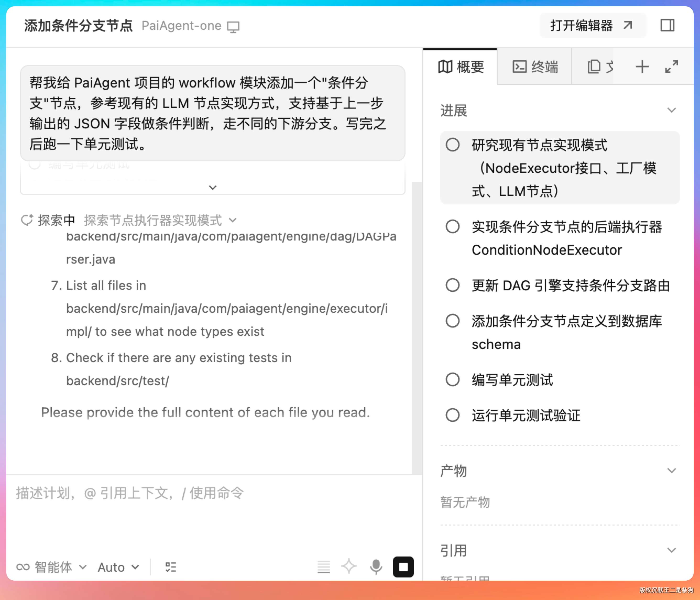
Task: Click the user prompt message bubble
Action: (x=212, y=113)
